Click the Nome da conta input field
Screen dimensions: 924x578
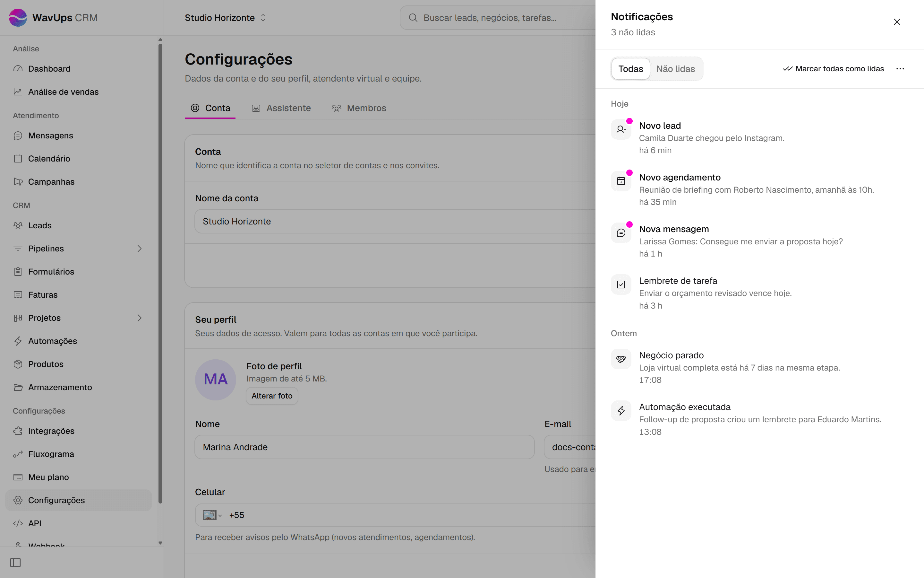[x=395, y=221]
